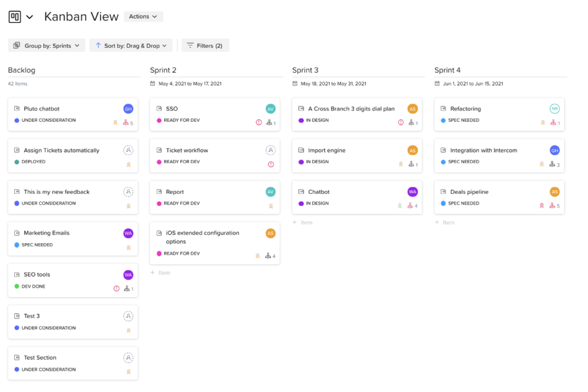Image resolution: width=588 pixels, height=392 pixels.
Task: Expand view switcher chevron next to Kanban icon
Action: point(30,17)
